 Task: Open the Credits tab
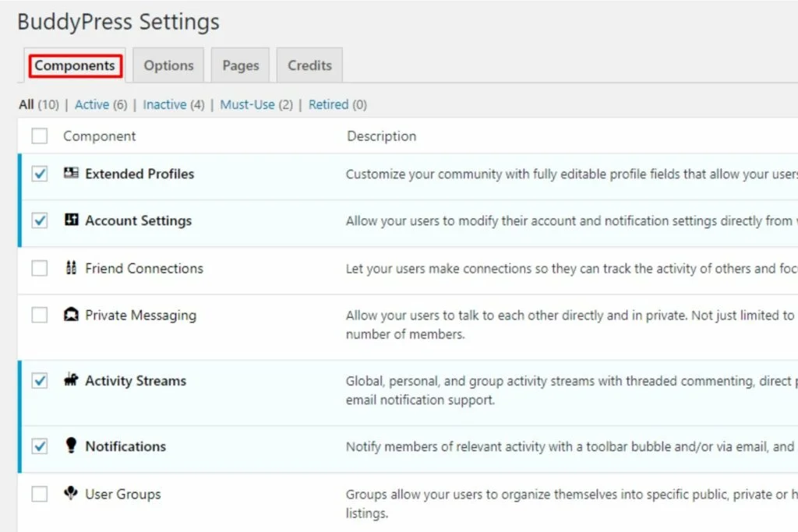click(x=309, y=65)
